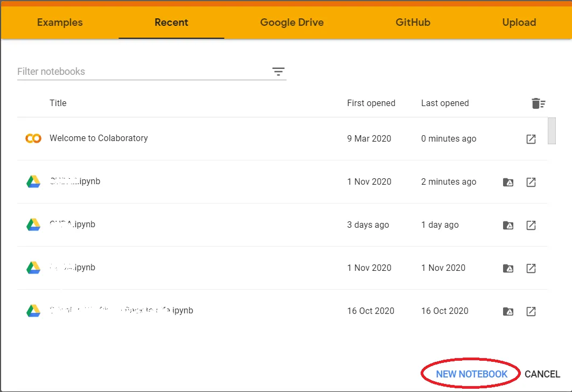This screenshot has width=572, height=392.
Task: Sort notebooks by Last opened column
Action: [445, 103]
